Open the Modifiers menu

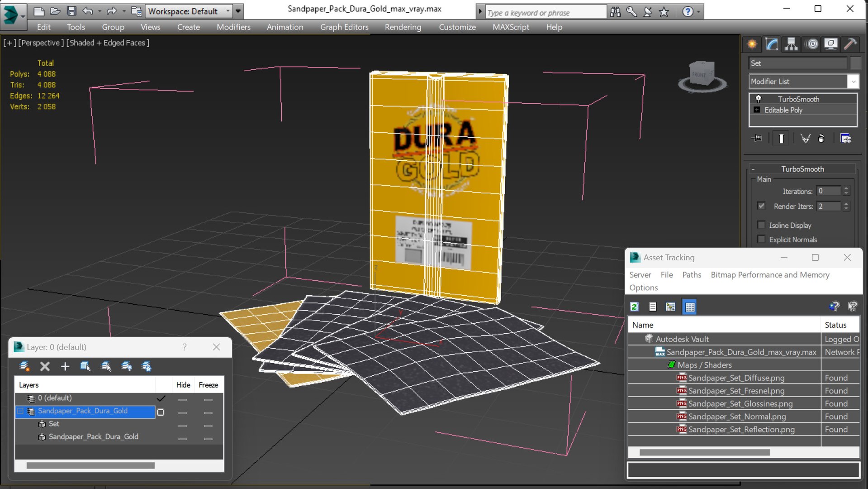[233, 27]
